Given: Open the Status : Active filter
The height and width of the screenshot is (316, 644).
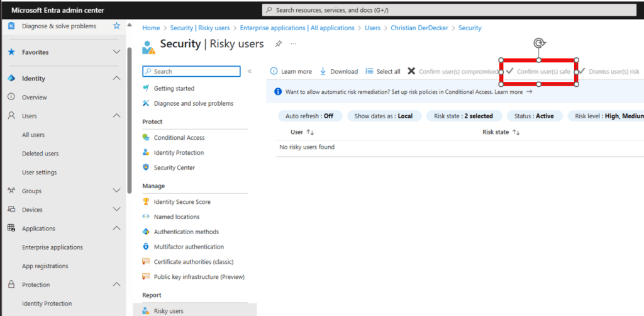Looking at the screenshot, I should coord(535,116).
